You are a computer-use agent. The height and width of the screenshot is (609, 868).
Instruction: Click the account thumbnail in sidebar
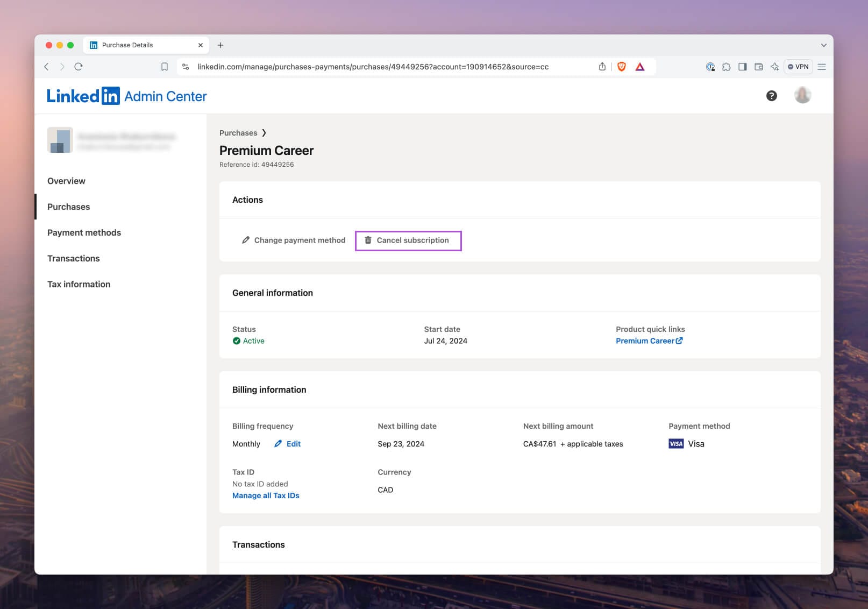[x=60, y=140]
